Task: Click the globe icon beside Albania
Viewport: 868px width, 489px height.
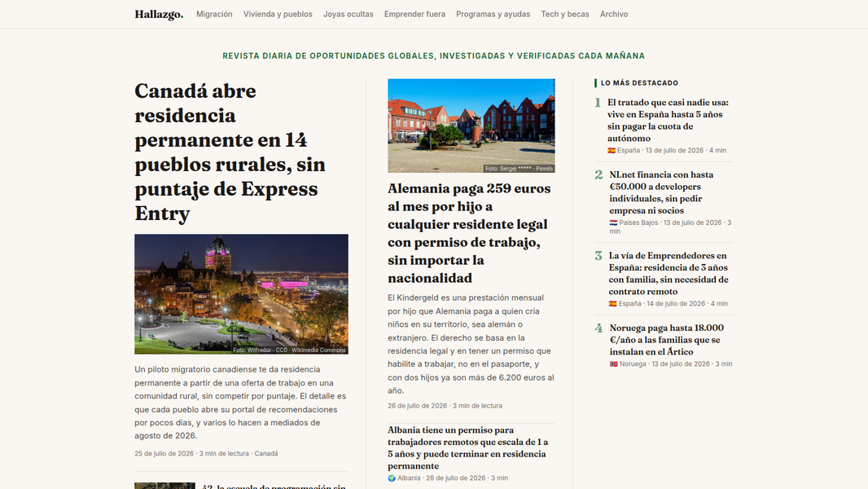Action: click(392, 478)
